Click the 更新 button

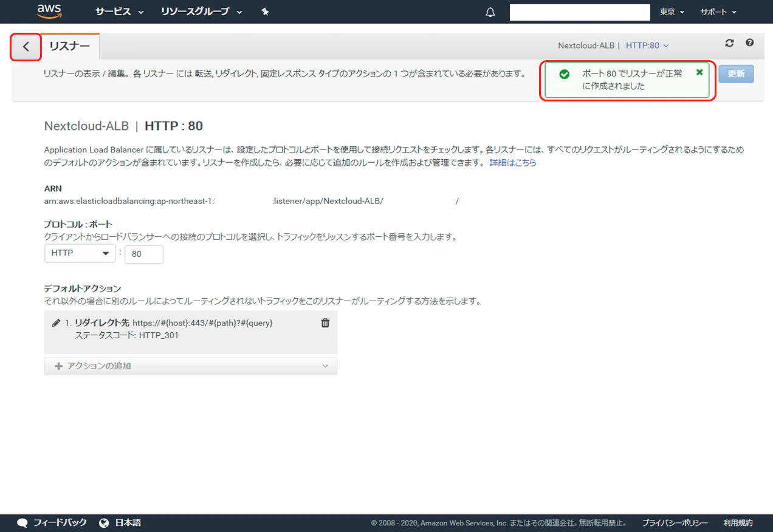pyautogui.click(x=736, y=74)
